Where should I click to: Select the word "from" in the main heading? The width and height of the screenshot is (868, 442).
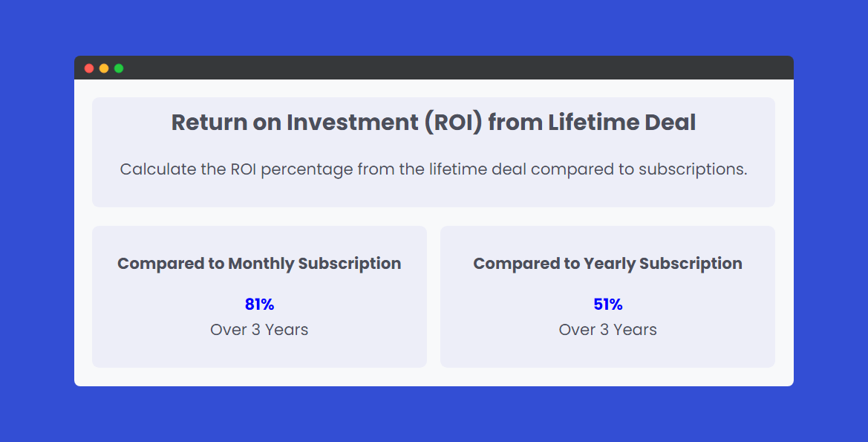(515, 123)
